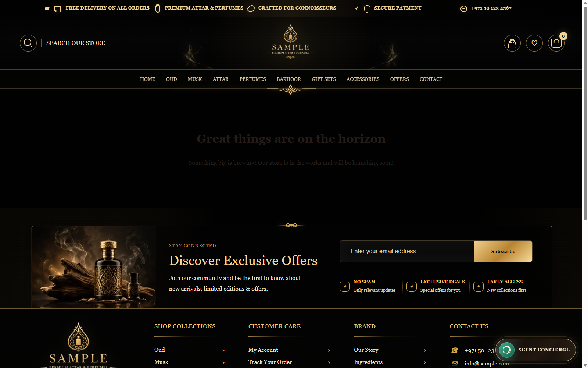
Task: Open the MUSK menu item
Action: click(195, 79)
